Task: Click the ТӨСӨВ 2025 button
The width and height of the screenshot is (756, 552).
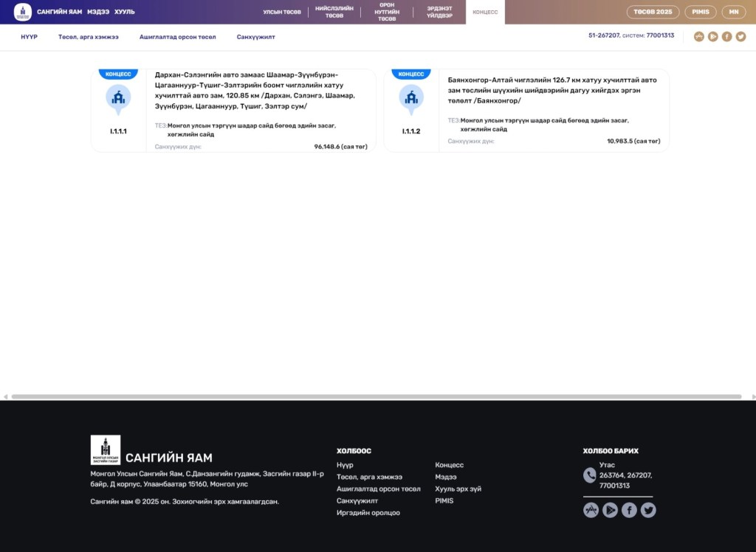Action: [653, 12]
